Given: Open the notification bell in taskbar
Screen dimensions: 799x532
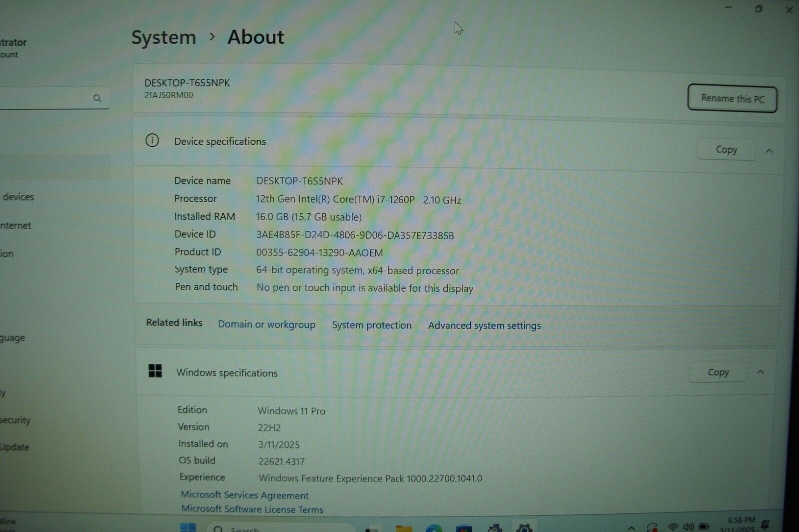Looking at the screenshot, I should click(765, 524).
